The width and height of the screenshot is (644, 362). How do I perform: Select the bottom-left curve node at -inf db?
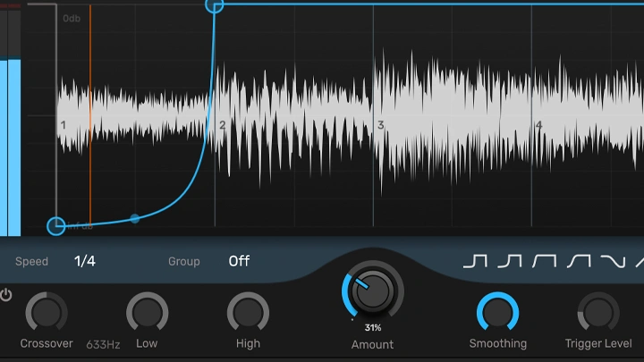coord(56,226)
